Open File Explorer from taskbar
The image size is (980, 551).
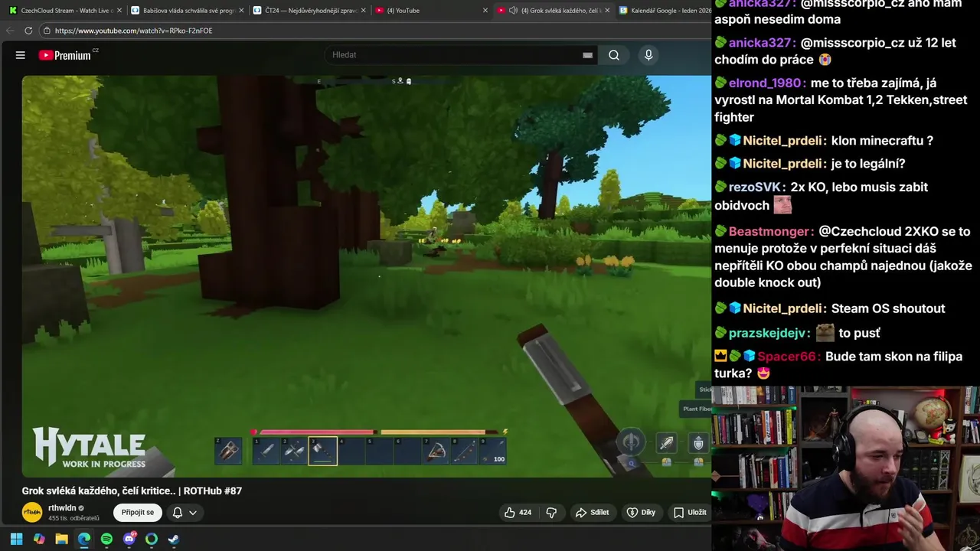[x=61, y=539]
